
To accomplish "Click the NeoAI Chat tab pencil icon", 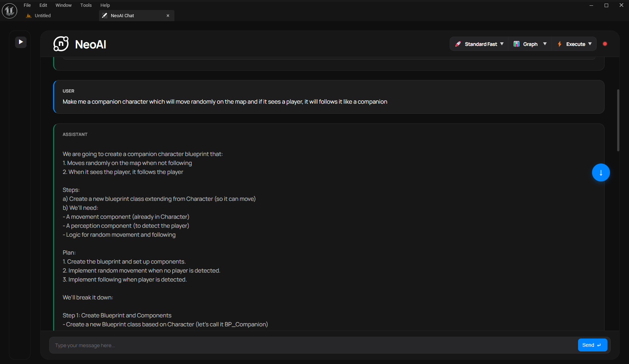I will 105,15.
